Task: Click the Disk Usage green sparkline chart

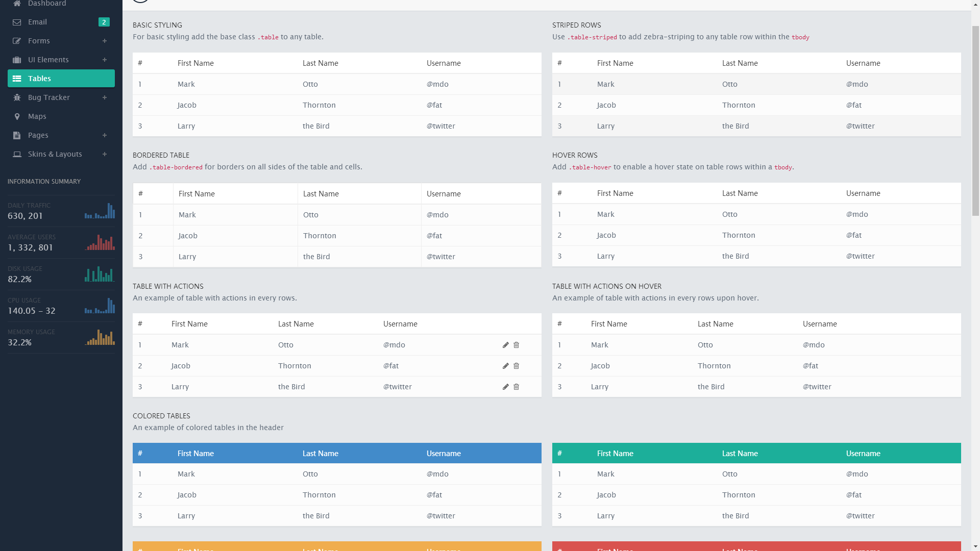Action: click(x=100, y=274)
